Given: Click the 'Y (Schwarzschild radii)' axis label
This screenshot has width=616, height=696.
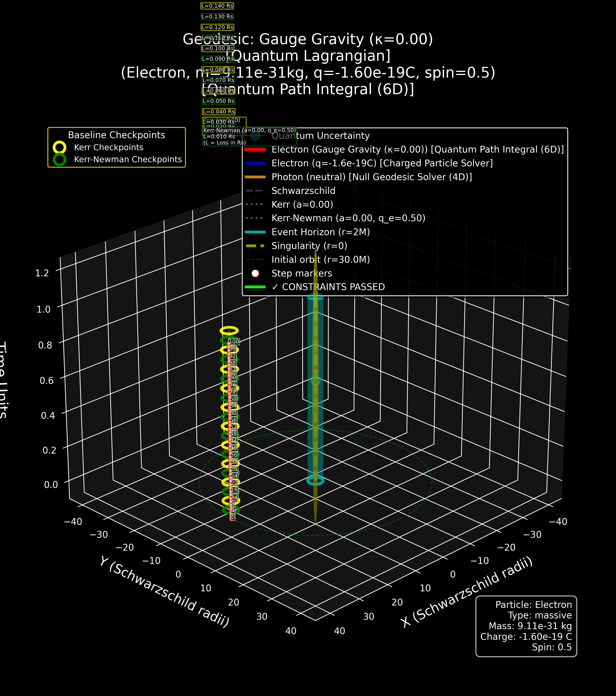Looking at the screenshot, I should [x=165, y=592].
